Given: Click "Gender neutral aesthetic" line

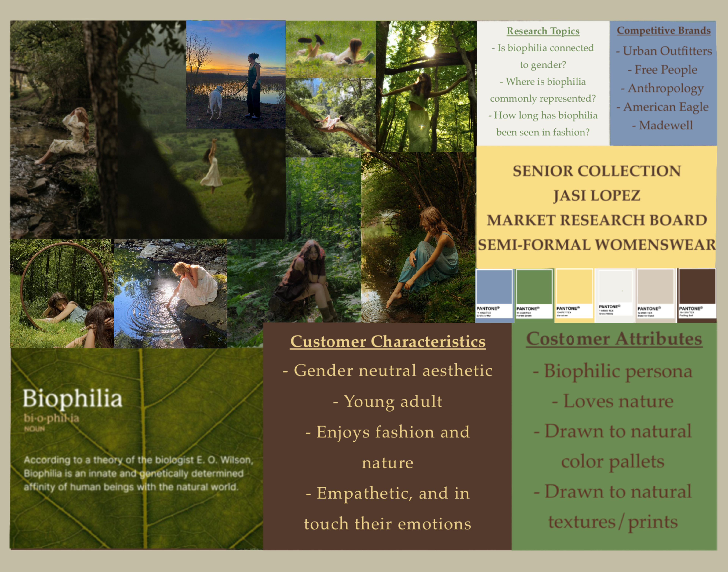Looking at the screenshot, I should tap(388, 370).
